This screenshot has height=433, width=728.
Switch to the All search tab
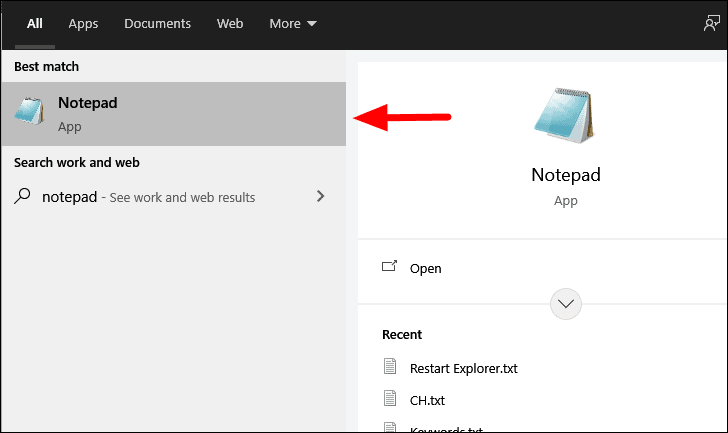click(35, 24)
